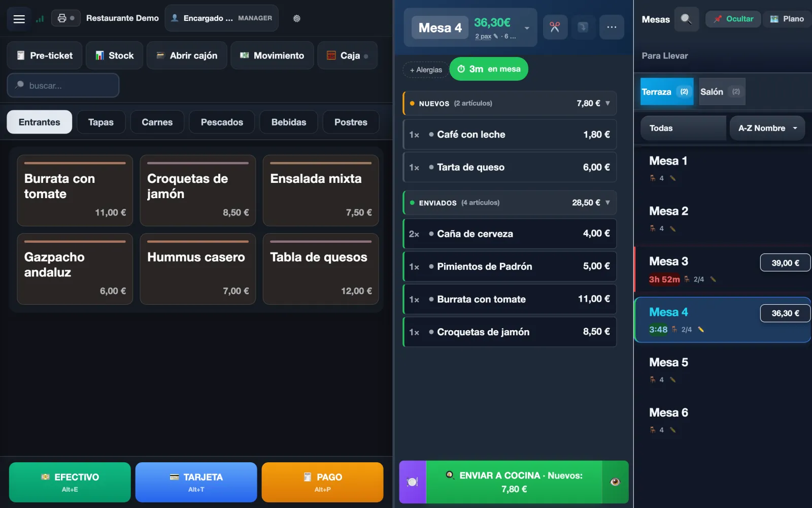Pay with the EFECTIVO cash button
Viewport: 812px width, 508px height.
(70, 482)
